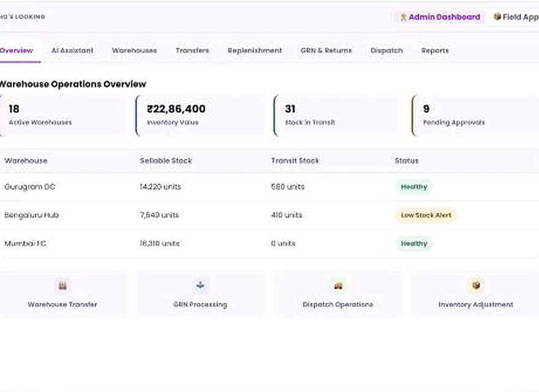Click the 7,840 units cell
Image resolution: width=539 pixels, height=392 pixels.
(159, 215)
